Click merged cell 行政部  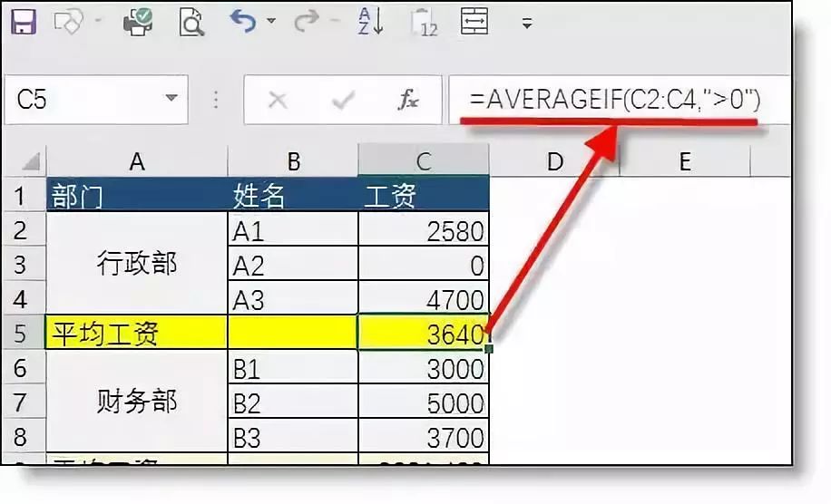(x=137, y=264)
